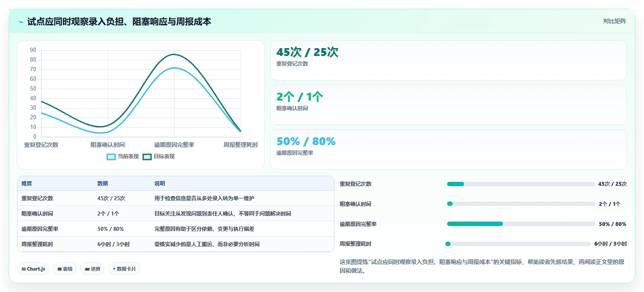The height and width of the screenshot is (292, 644).
Task: Click the 数据 table column header
Action: tap(102, 184)
